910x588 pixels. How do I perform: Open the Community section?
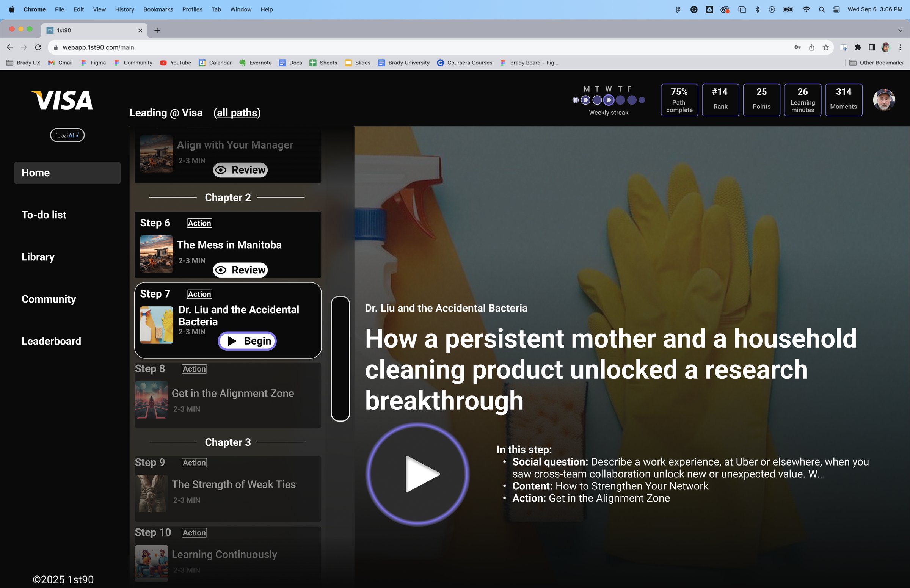click(x=49, y=299)
